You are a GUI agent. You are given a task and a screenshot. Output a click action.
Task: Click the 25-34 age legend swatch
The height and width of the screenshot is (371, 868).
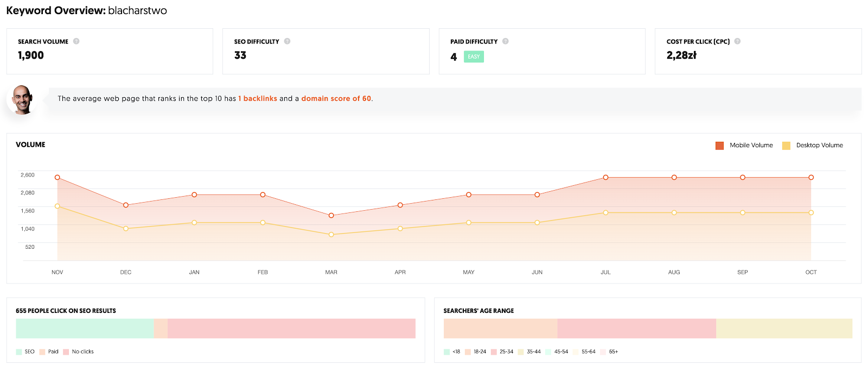click(494, 352)
